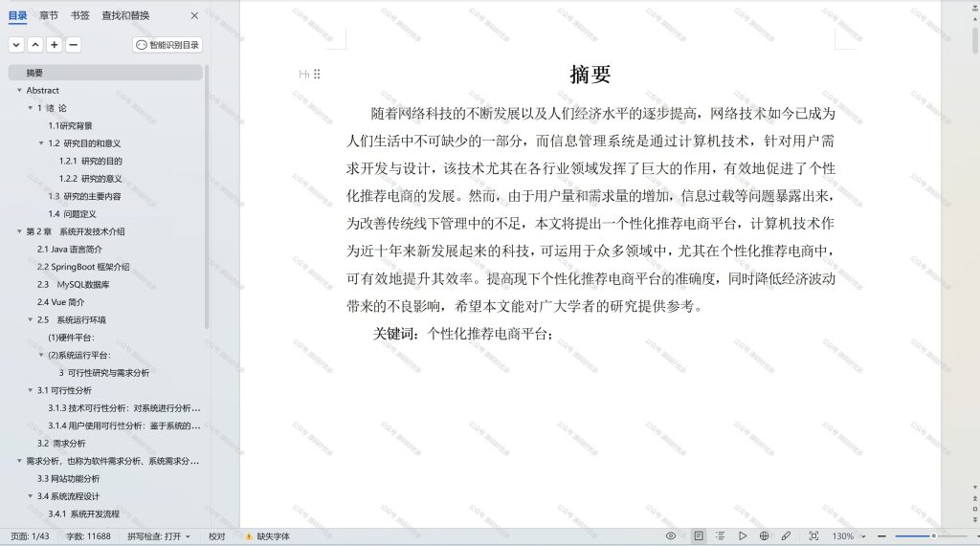This screenshot has width=980, height=546.
Task: Click the document vertical scrollbar thumb
Action: click(975, 40)
